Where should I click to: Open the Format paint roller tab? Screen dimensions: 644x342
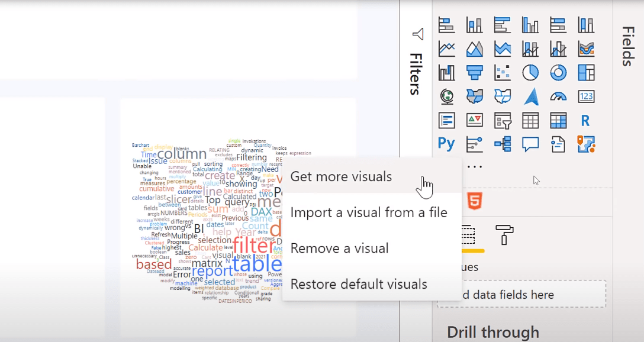(504, 234)
